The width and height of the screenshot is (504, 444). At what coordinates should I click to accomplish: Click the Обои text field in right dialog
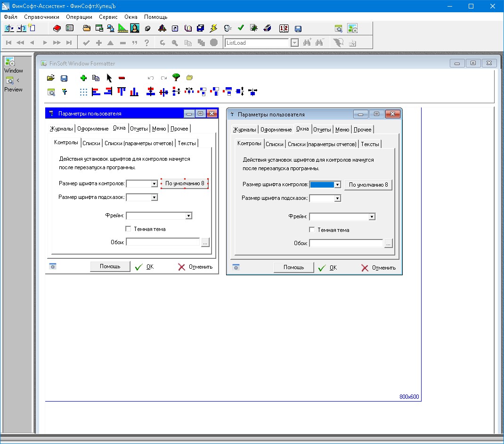(x=346, y=243)
